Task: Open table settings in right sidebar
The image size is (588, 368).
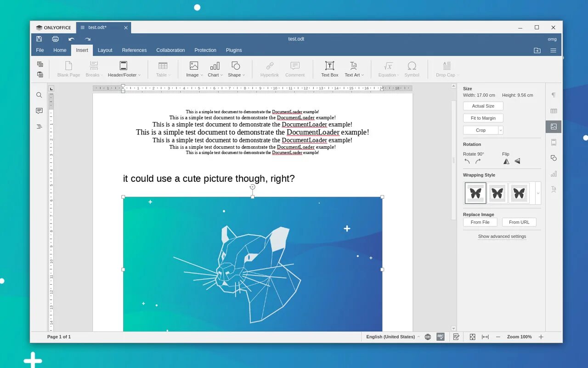Action: coord(554,111)
